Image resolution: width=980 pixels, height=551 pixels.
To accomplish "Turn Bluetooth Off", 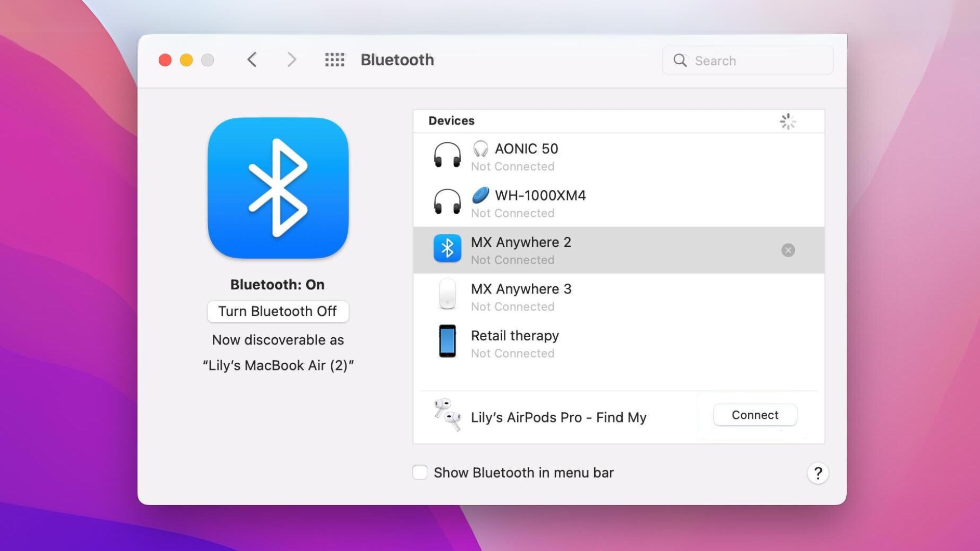I will click(x=278, y=311).
